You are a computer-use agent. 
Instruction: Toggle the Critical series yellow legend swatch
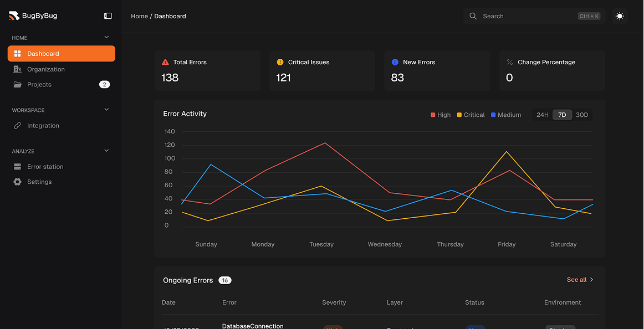pyautogui.click(x=459, y=115)
